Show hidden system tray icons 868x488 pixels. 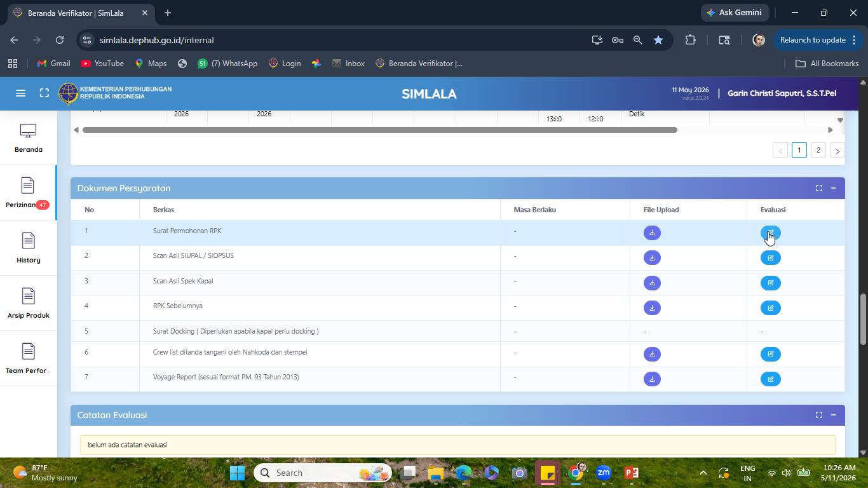click(703, 473)
